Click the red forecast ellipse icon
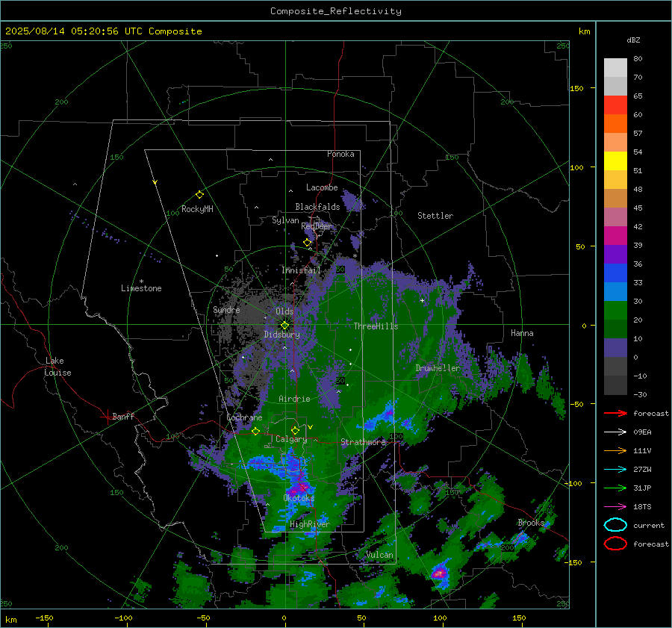Screen dimensions: 672x628 tap(615, 544)
